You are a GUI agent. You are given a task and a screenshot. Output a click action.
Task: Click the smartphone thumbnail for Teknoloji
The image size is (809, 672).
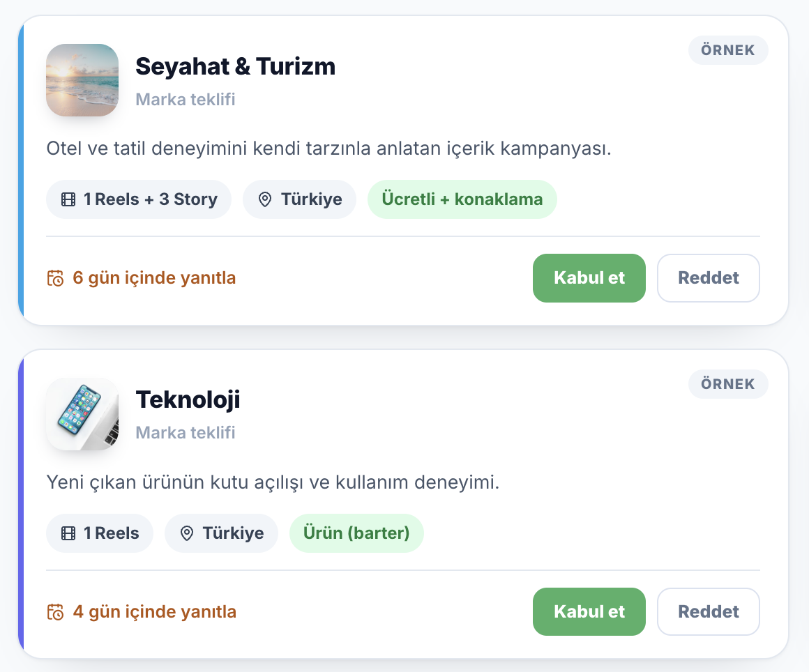[x=82, y=414]
